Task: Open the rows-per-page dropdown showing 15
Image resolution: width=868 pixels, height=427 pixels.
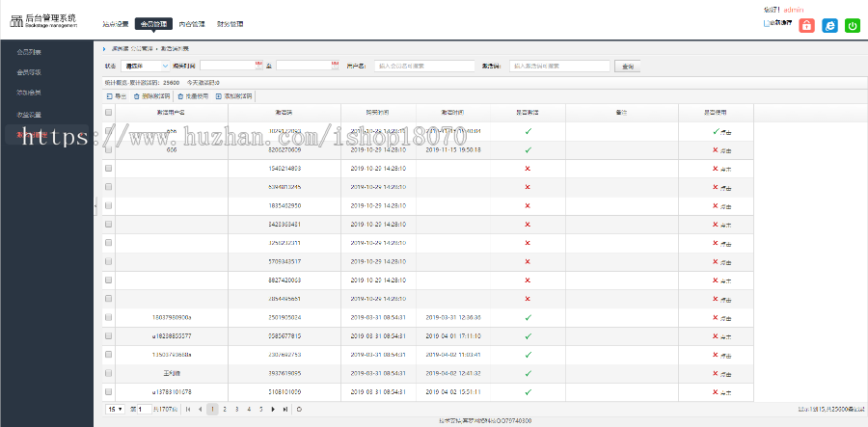Action: pyautogui.click(x=116, y=410)
